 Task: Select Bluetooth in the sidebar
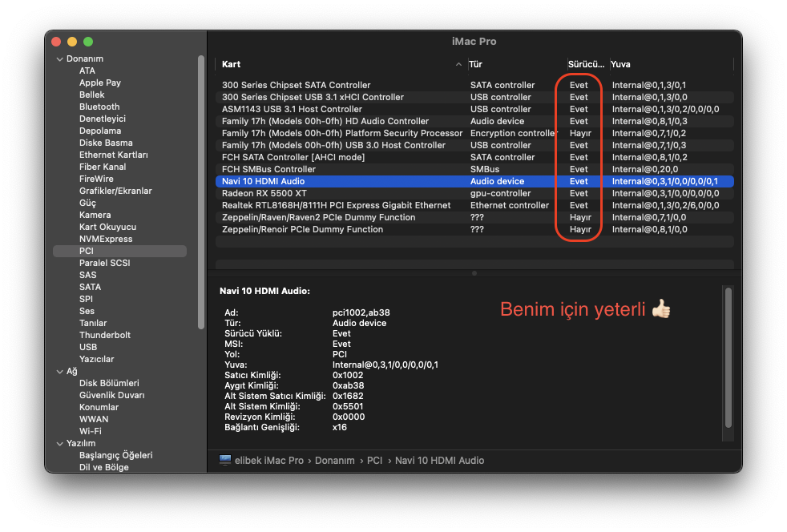(x=99, y=107)
